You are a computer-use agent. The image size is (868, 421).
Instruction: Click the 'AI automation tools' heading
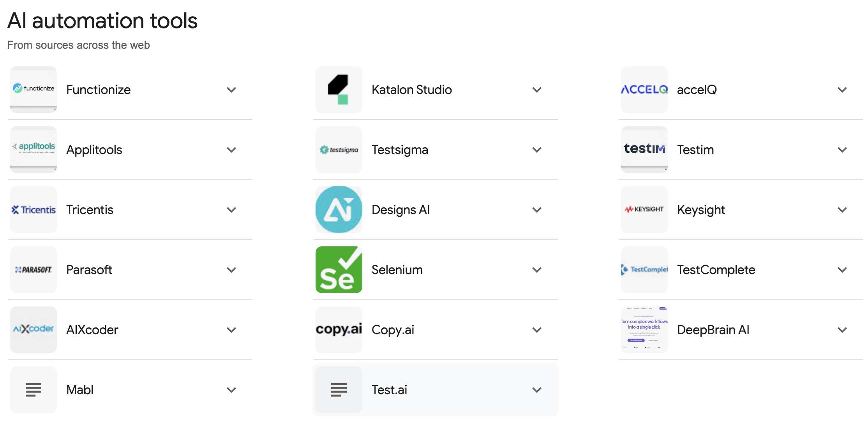(102, 21)
